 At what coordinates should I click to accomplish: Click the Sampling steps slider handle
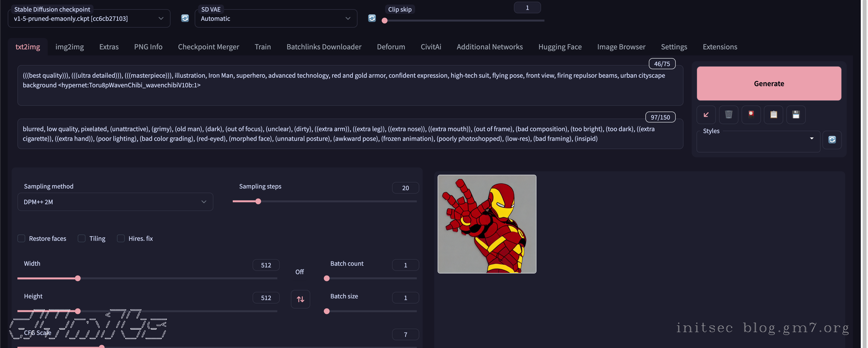pyautogui.click(x=258, y=201)
